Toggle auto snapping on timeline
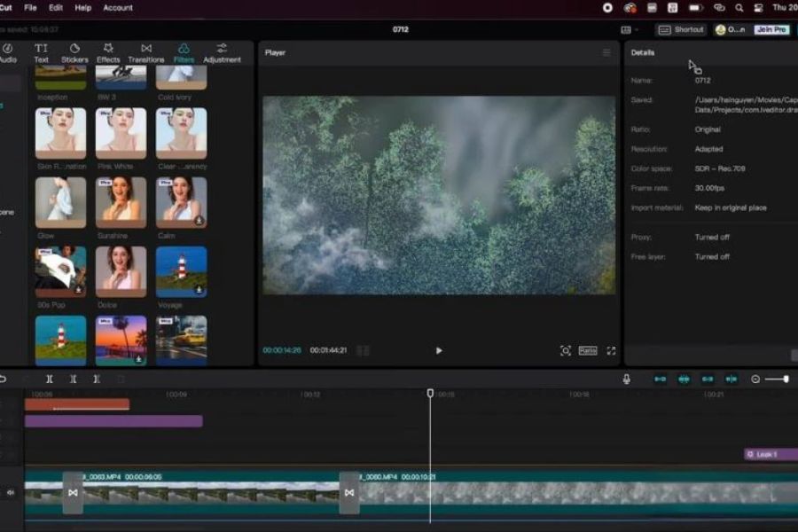Image resolution: width=798 pixels, height=532 pixels. tap(684, 379)
